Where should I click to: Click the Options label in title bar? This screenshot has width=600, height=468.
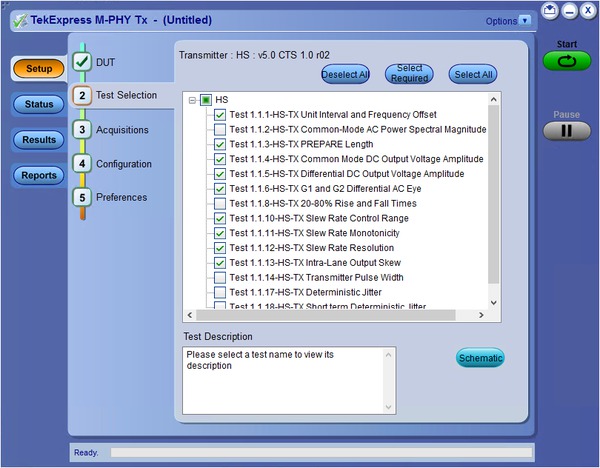[x=501, y=21]
